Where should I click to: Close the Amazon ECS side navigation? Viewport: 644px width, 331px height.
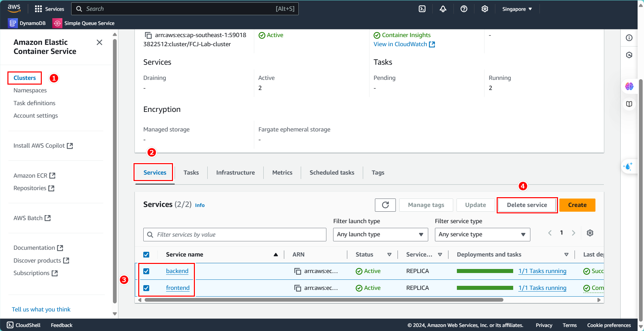pyautogui.click(x=99, y=42)
